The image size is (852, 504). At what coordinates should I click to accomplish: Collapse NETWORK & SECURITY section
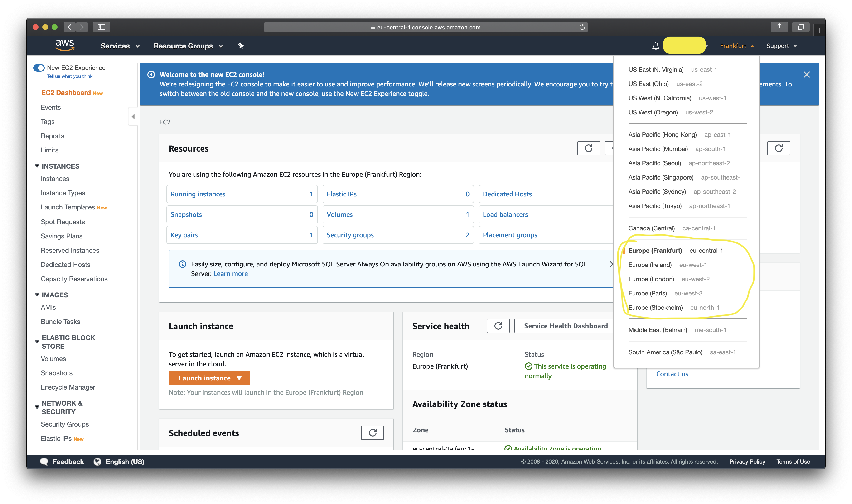(x=37, y=407)
